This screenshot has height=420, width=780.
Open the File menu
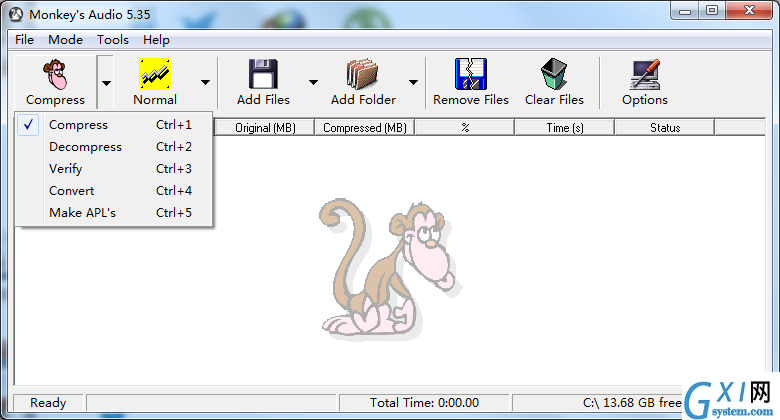coord(24,40)
